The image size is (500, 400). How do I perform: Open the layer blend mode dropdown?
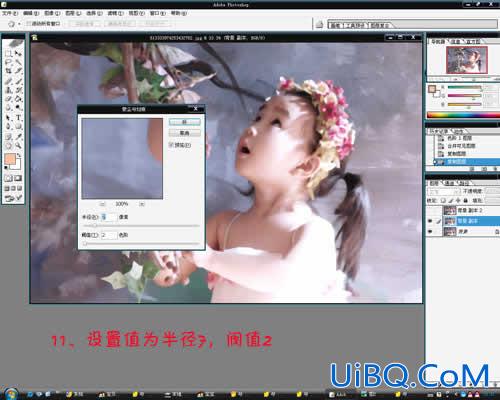444,191
